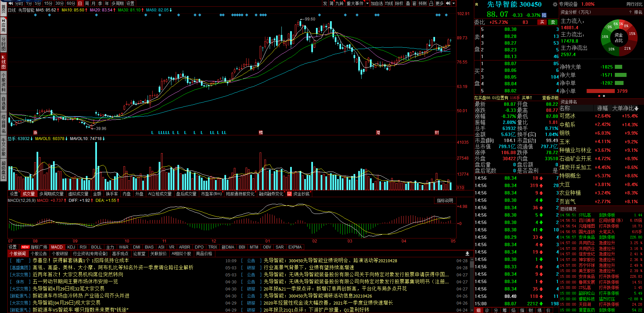
Task: Click the 价 price icon at bottom
Action: click(548, 310)
